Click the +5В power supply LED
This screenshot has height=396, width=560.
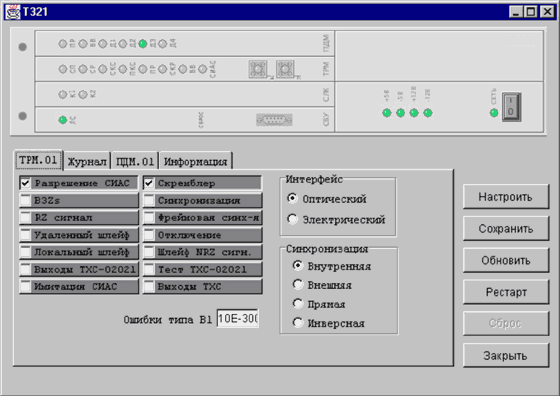click(387, 113)
